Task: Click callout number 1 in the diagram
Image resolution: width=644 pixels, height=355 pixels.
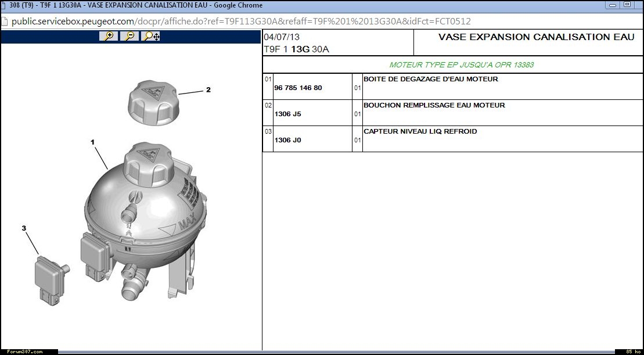Action: point(92,141)
